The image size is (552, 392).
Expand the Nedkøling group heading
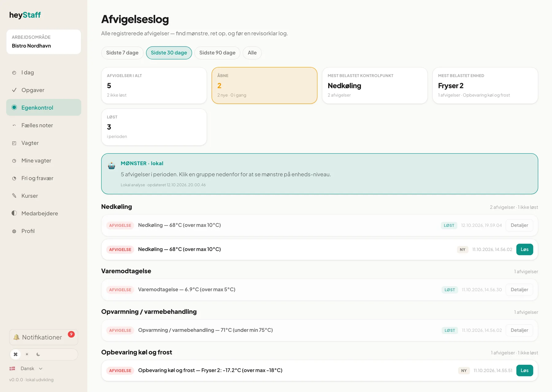[x=117, y=207]
